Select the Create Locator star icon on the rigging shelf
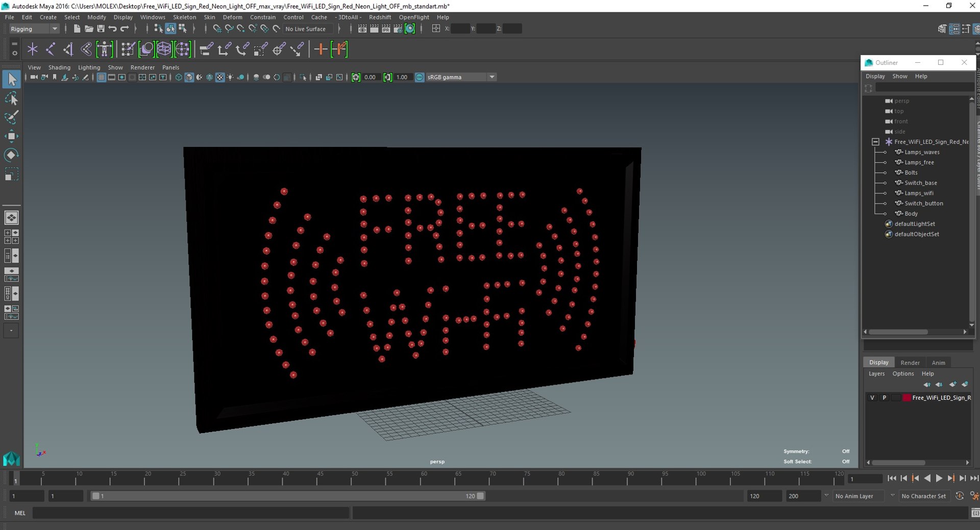Viewport: 980px width, 530px height. tap(33, 49)
